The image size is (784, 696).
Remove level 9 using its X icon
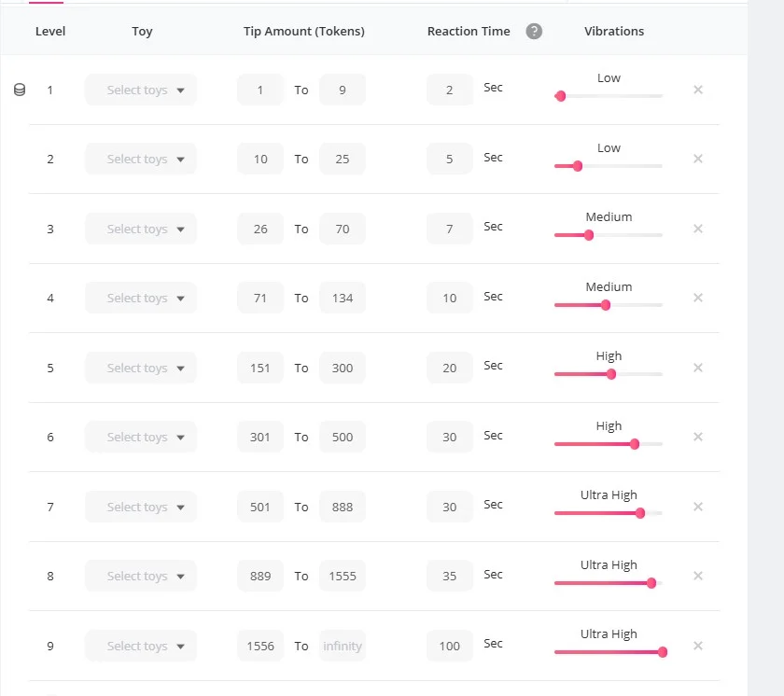click(698, 646)
